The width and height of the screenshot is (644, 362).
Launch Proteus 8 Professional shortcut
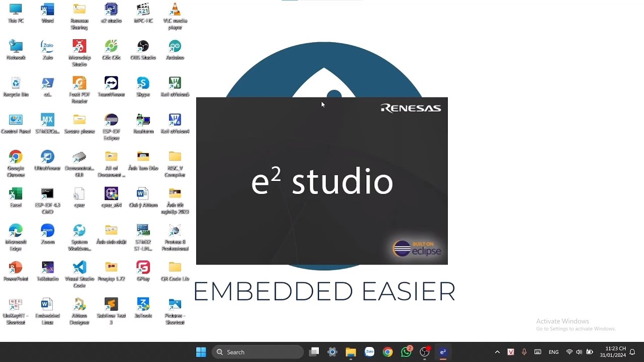click(x=175, y=237)
